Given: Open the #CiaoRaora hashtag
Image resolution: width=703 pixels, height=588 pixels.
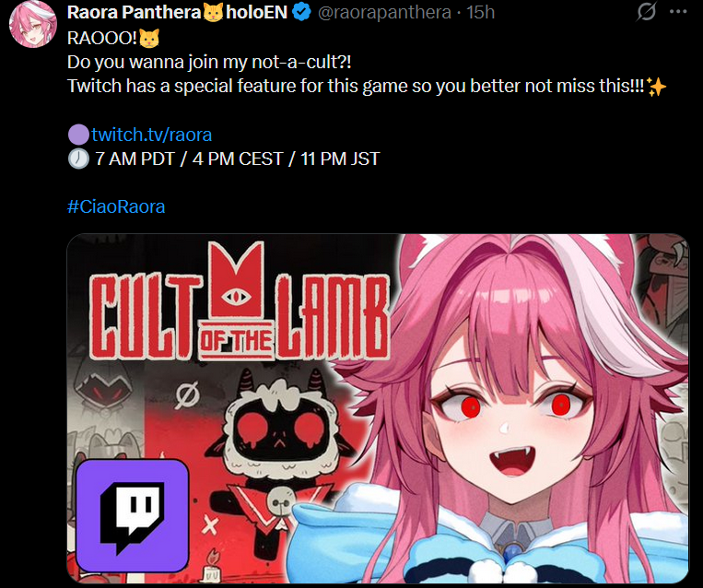Looking at the screenshot, I should tap(116, 206).
